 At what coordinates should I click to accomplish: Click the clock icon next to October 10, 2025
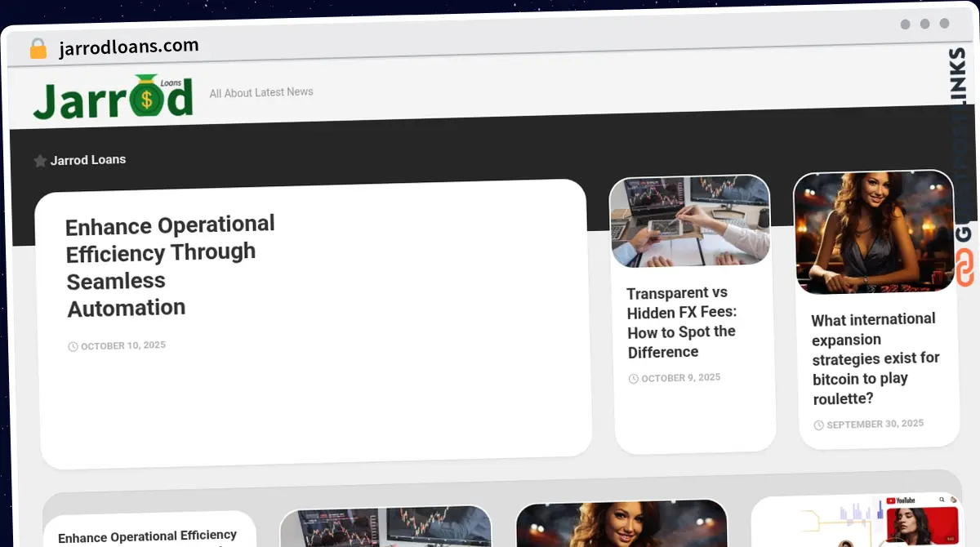[x=73, y=347]
